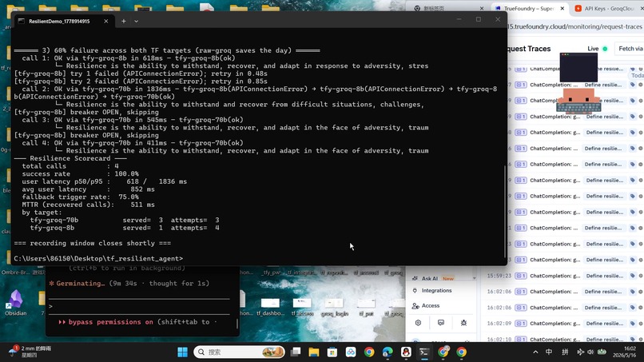Select the ResilientDemo_1778914915 terminal tab
644x362 pixels.
pos(64,21)
